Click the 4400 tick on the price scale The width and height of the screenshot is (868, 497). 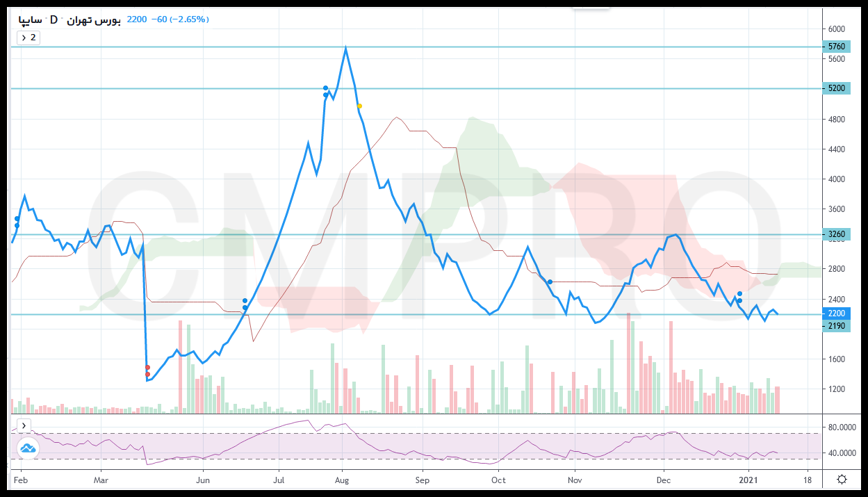(x=837, y=149)
